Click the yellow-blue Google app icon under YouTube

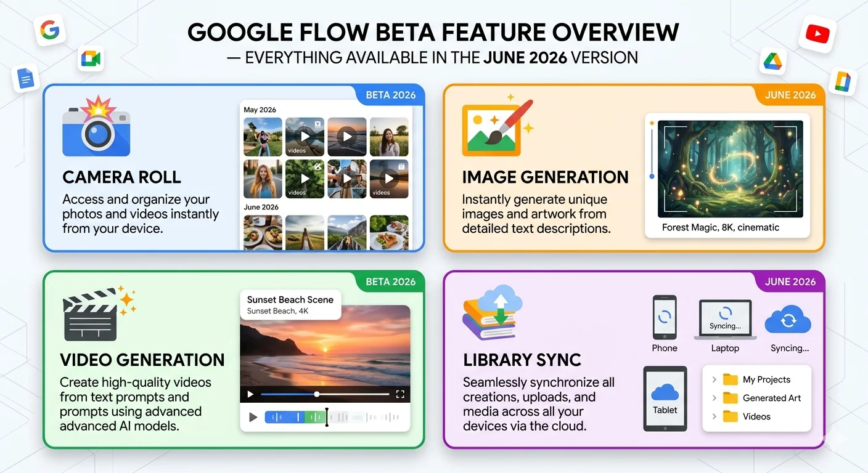pyautogui.click(x=842, y=81)
